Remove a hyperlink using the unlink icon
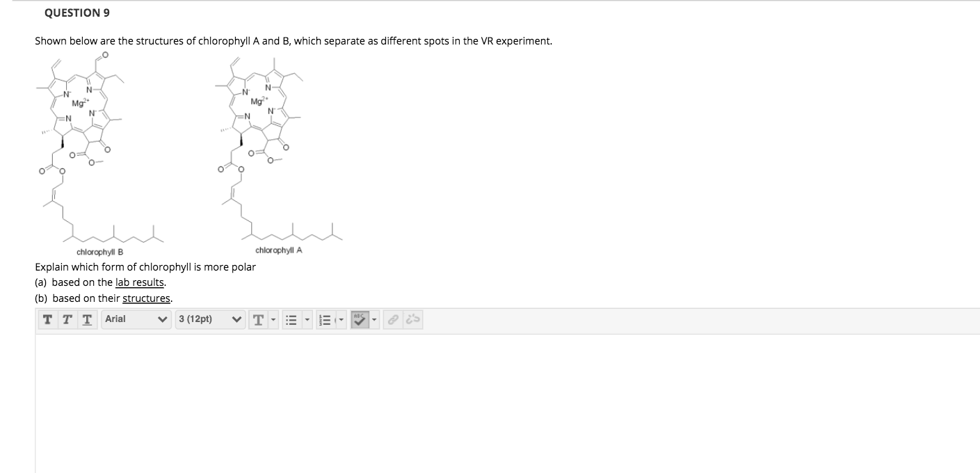980x473 pixels. coord(411,320)
